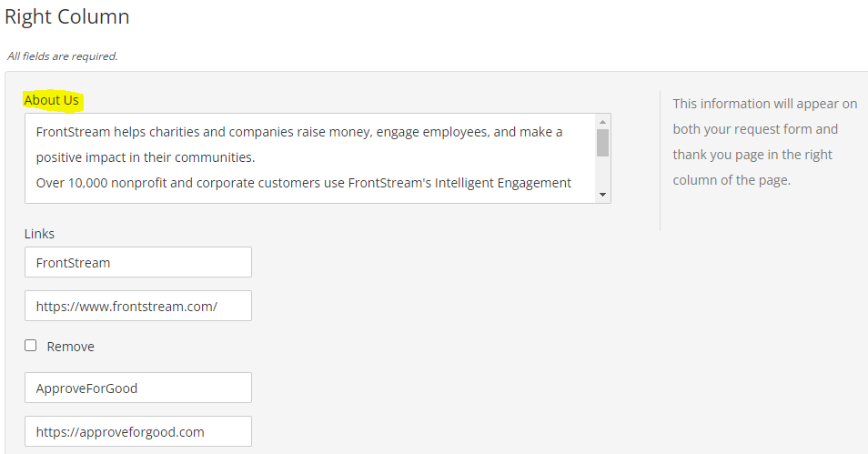Click 'thank you page in the right' help line

tap(752, 155)
